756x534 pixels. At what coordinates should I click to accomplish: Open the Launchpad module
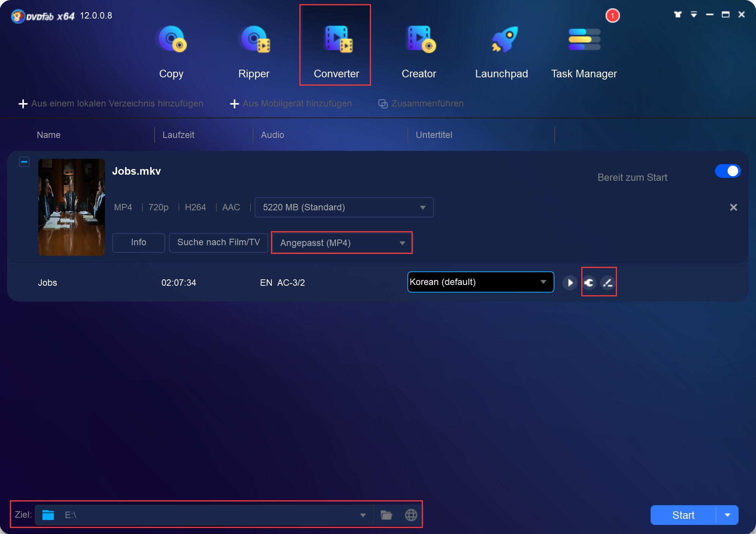click(x=501, y=52)
